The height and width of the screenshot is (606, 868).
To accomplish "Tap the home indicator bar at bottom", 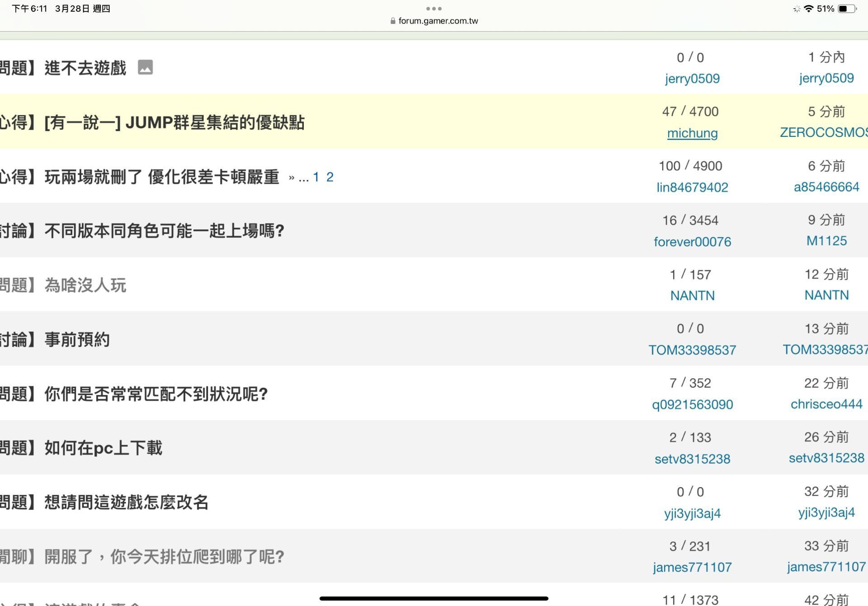I will click(x=434, y=598).
